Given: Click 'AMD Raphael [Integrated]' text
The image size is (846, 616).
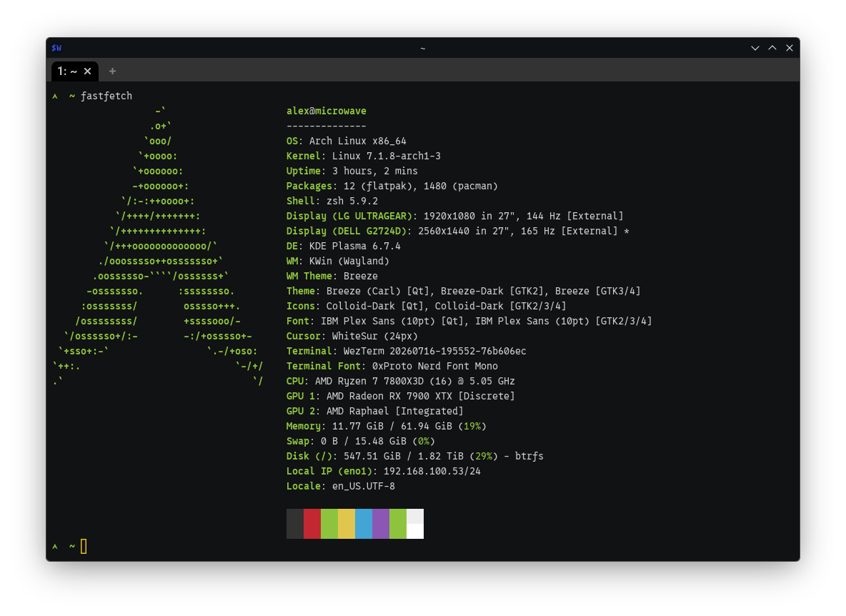Looking at the screenshot, I should pyautogui.click(x=395, y=411).
